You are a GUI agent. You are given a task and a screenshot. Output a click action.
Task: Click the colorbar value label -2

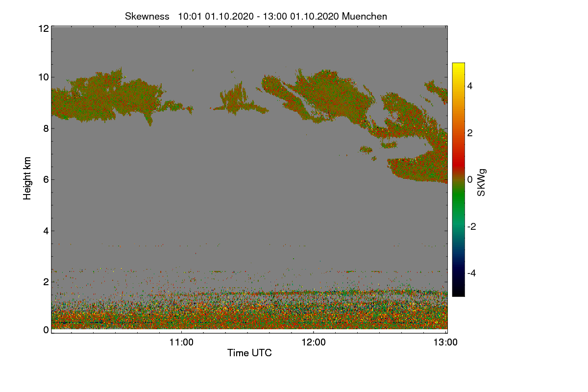(471, 226)
